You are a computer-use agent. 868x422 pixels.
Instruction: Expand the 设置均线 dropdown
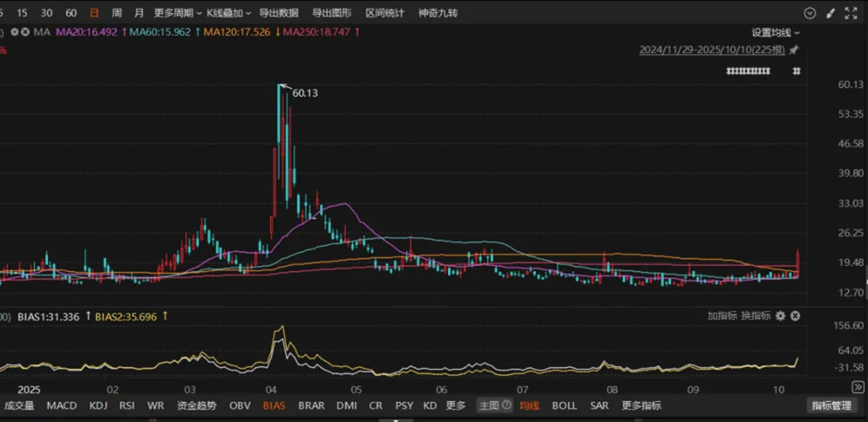click(x=776, y=32)
